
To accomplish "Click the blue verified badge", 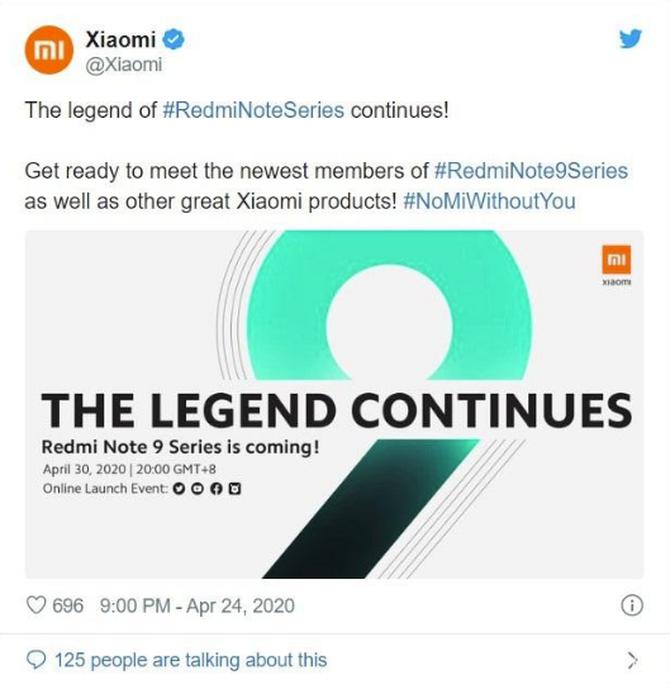I will click(174, 40).
